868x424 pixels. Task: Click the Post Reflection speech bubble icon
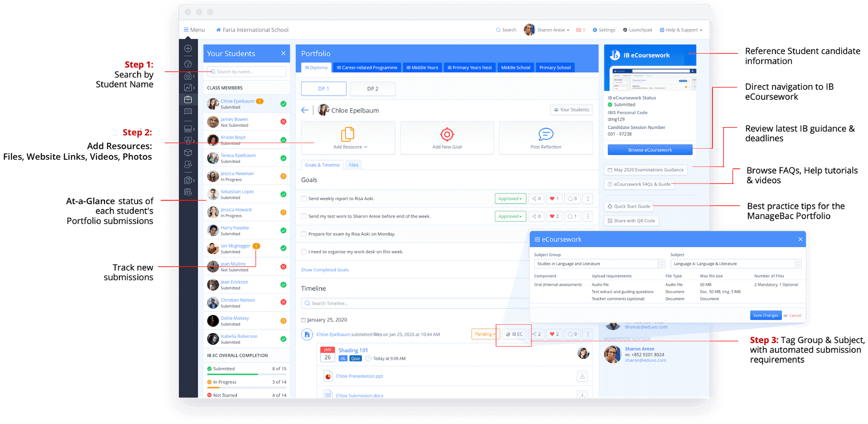click(546, 134)
